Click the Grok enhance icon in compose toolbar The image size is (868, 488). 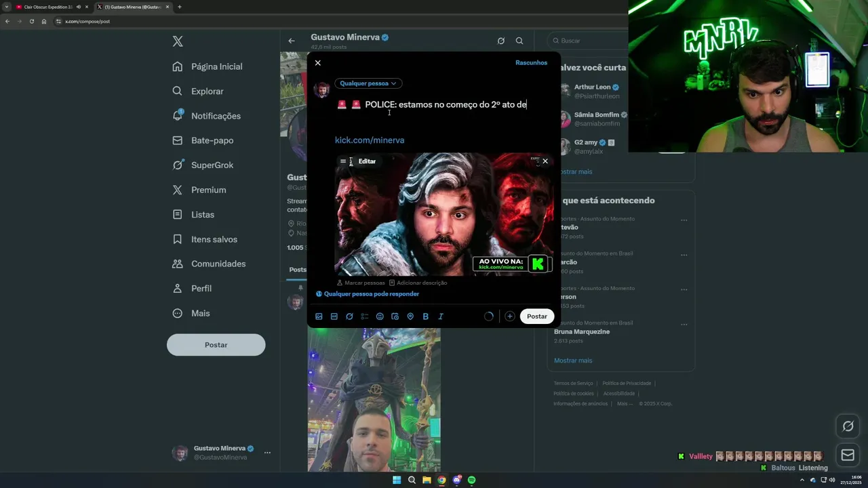(x=349, y=317)
